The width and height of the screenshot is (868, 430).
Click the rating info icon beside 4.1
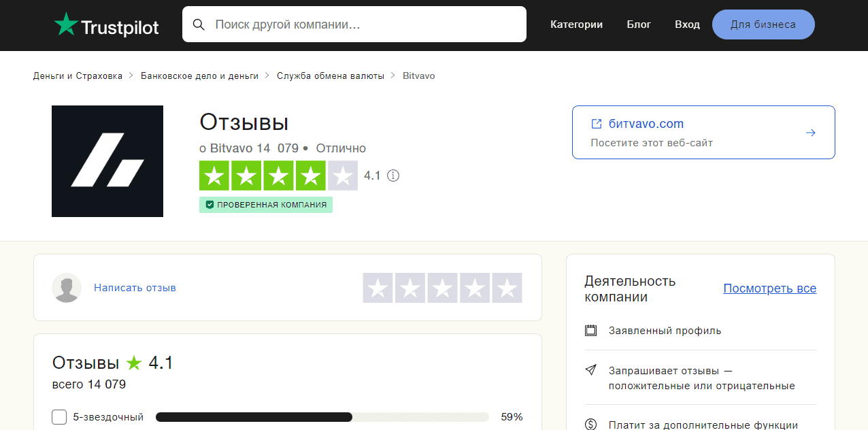click(393, 176)
